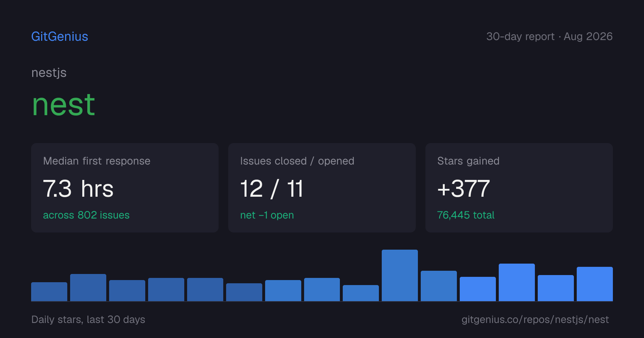Viewport: 644px width, 338px height.
Task: Click the "Daily stars, last 30 days" caption
Action: tap(88, 319)
